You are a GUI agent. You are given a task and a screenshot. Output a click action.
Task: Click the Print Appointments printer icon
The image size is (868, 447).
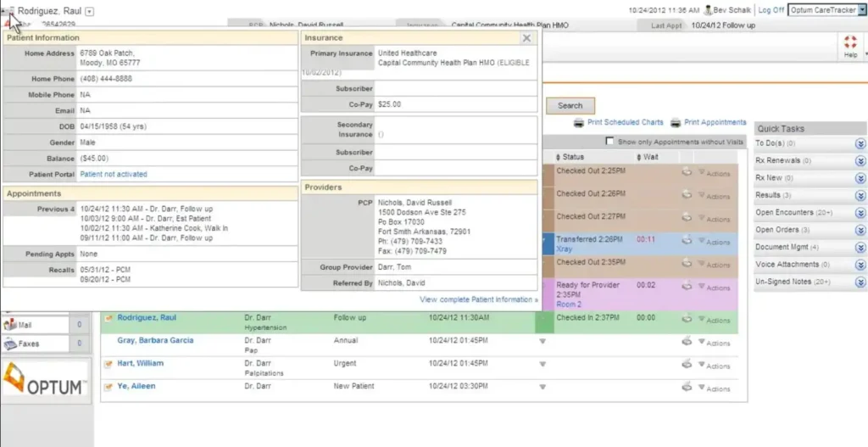(676, 123)
